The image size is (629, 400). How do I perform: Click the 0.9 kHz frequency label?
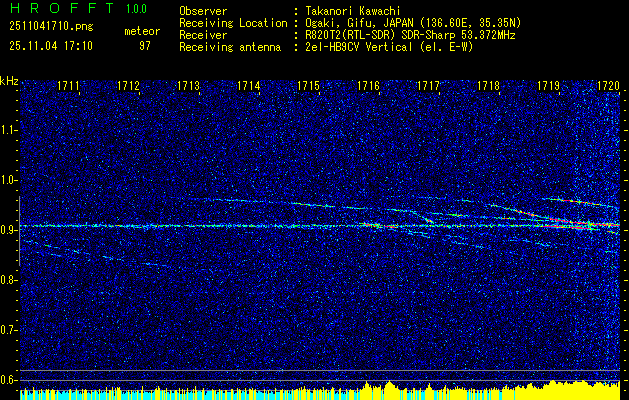click(8, 230)
